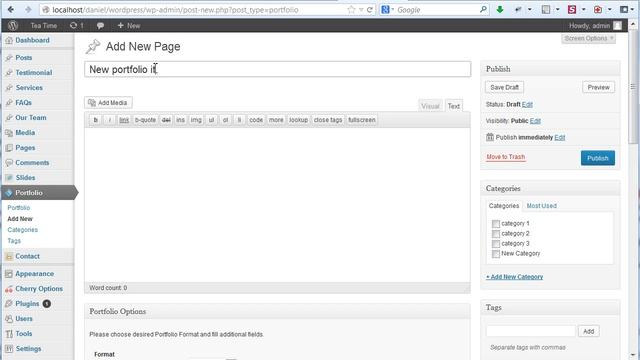This screenshot has height=360, width=640.
Task: Switch to the Text editor tab
Action: coord(453,106)
